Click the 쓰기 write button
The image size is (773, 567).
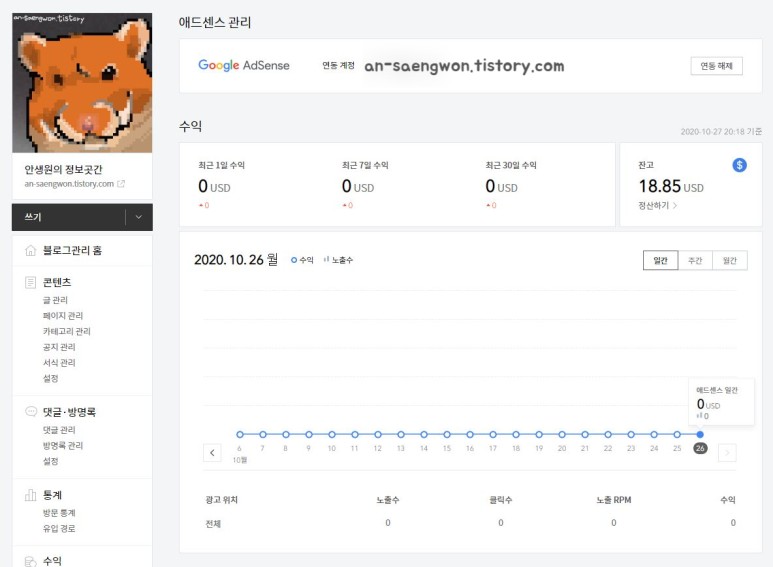(69, 217)
